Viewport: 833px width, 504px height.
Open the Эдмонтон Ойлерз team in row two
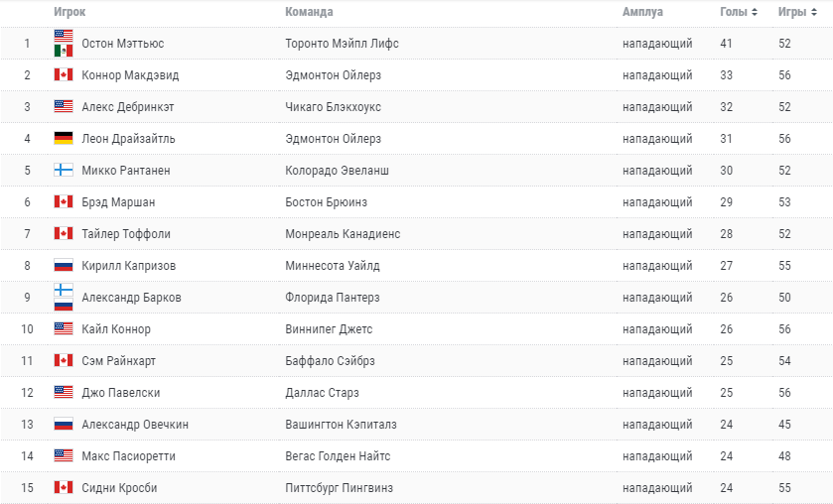pos(333,74)
